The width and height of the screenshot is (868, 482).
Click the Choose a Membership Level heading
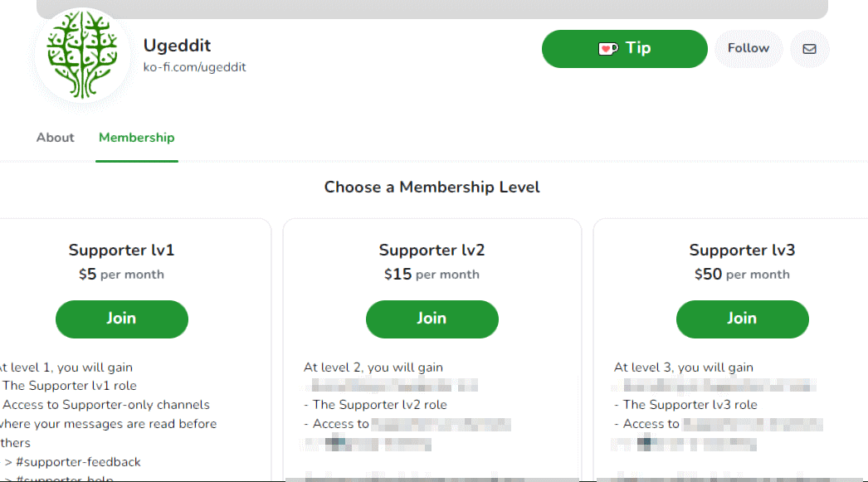pyautogui.click(x=432, y=187)
